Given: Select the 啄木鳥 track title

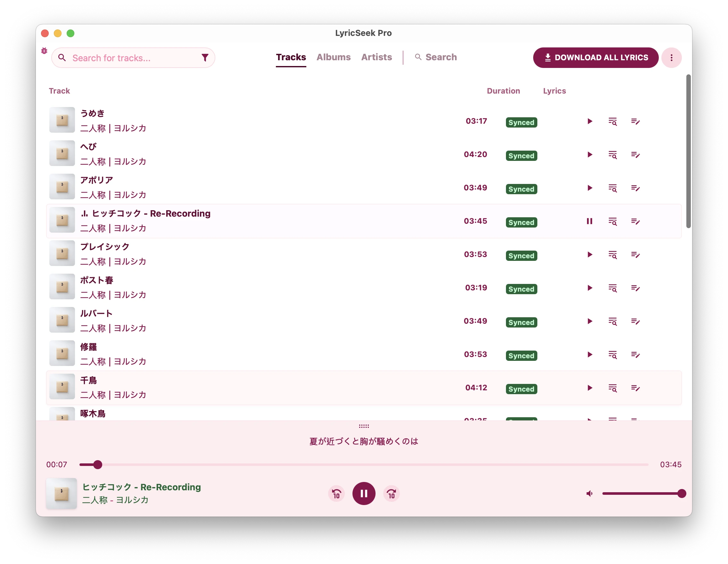Looking at the screenshot, I should click(93, 414).
